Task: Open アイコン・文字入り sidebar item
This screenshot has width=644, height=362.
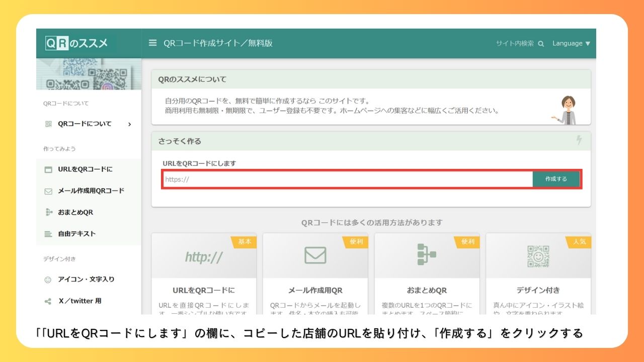Action: click(86, 280)
